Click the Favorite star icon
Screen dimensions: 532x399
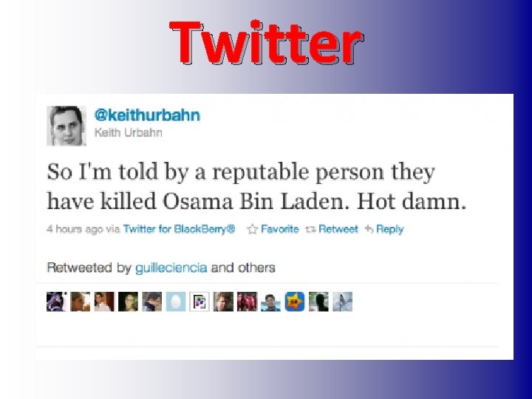click(252, 229)
